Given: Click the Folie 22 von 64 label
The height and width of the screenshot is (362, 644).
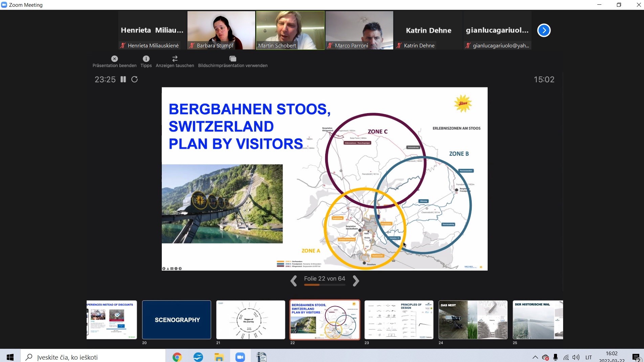Looking at the screenshot, I should [x=325, y=278].
